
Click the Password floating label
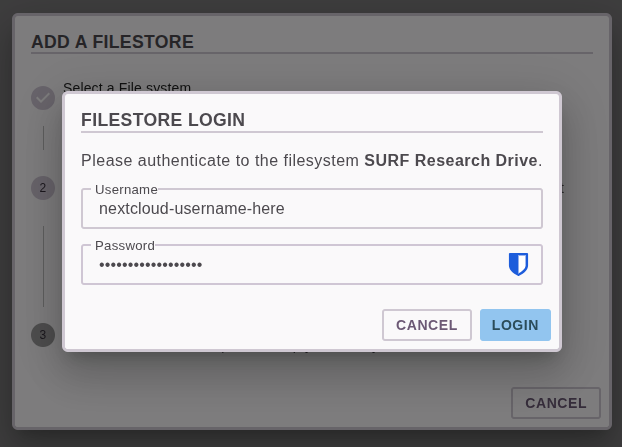pyautogui.click(x=125, y=246)
